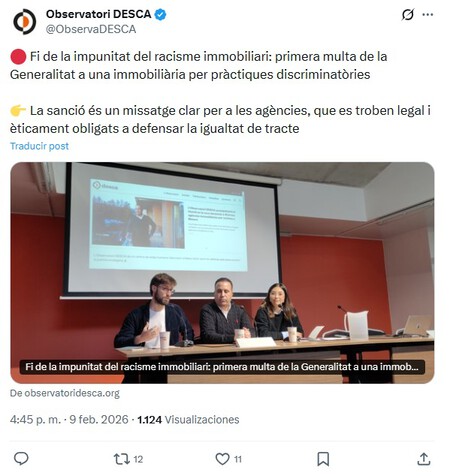Click Observatori DESCA display name

click(99, 14)
